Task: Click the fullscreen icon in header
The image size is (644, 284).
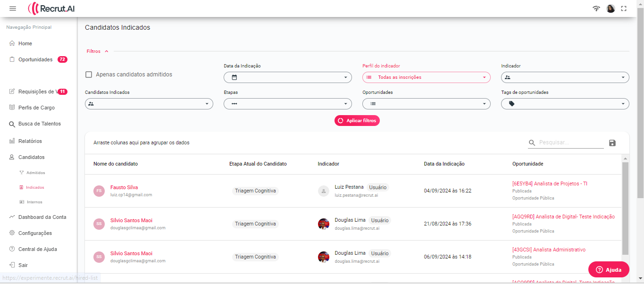Action: click(624, 8)
